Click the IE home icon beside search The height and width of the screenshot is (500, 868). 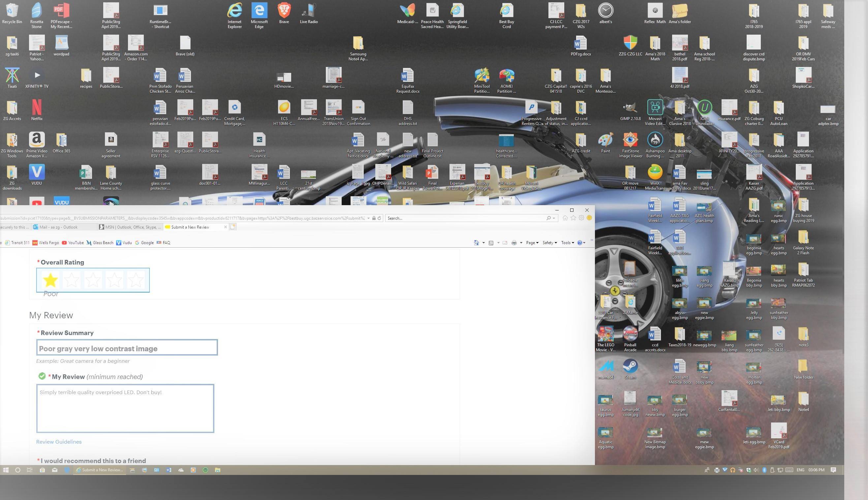point(565,218)
